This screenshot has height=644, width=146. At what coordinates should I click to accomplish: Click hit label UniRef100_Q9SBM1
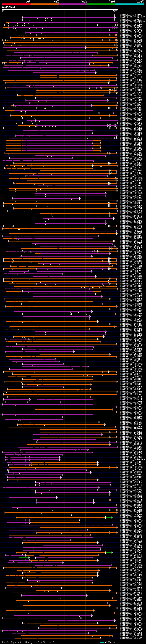tap(131, 165)
